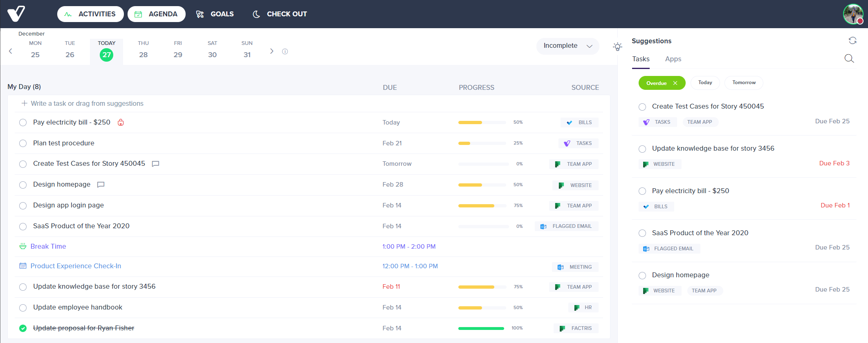Click the refresh suggestions icon
This screenshot has height=343, width=868.
[852, 40]
